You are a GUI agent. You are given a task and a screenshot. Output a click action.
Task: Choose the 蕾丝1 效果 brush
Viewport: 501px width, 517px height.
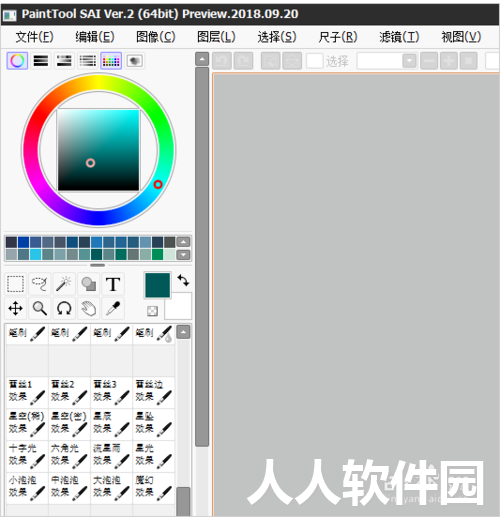tap(27, 392)
